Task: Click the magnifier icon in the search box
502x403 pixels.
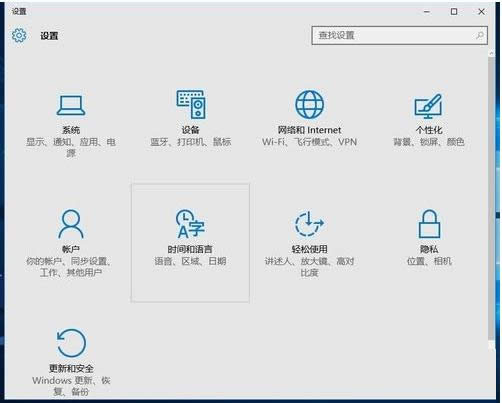Action: point(480,35)
